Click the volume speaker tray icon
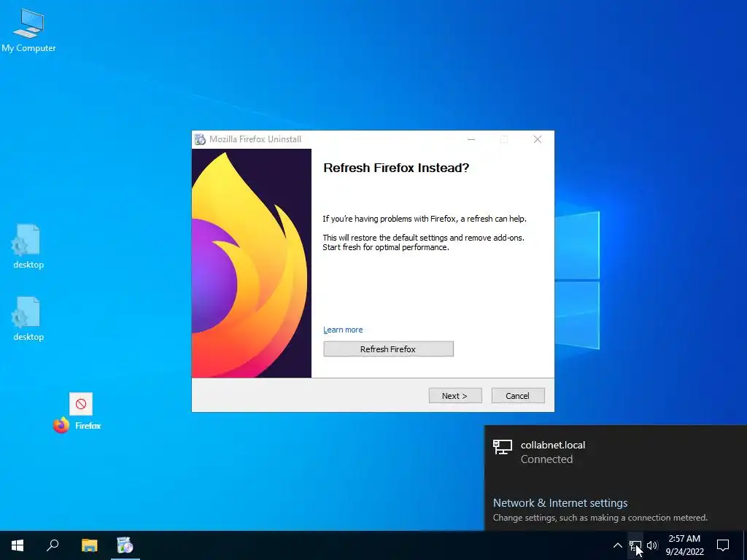747x560 pixels. 652,545
